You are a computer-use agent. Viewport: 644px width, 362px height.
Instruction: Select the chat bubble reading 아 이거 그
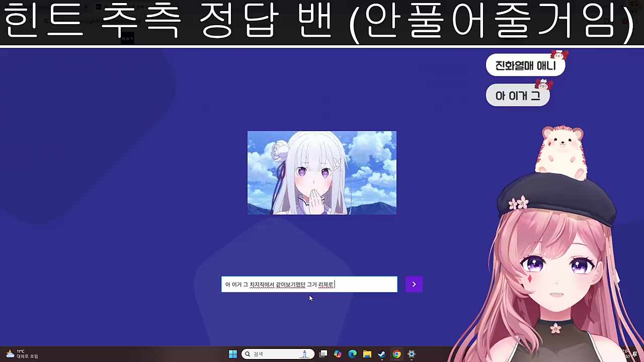[518, 96]
